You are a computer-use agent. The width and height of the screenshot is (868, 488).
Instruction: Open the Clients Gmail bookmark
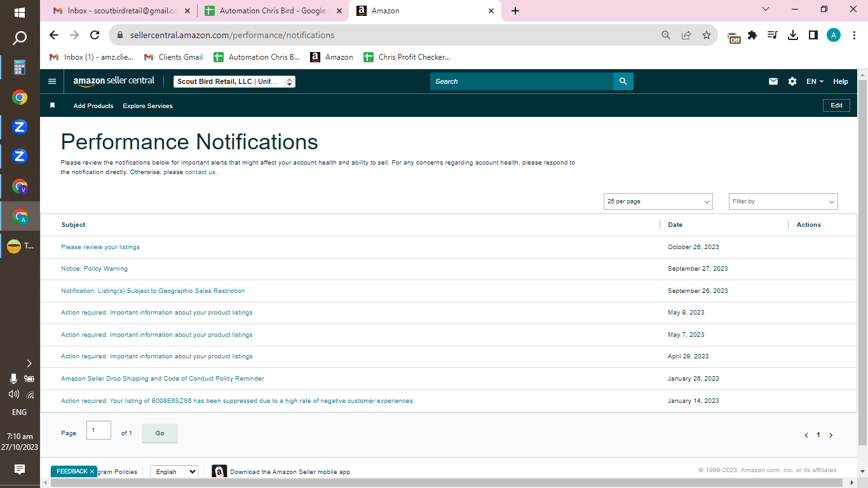[174, 57]
